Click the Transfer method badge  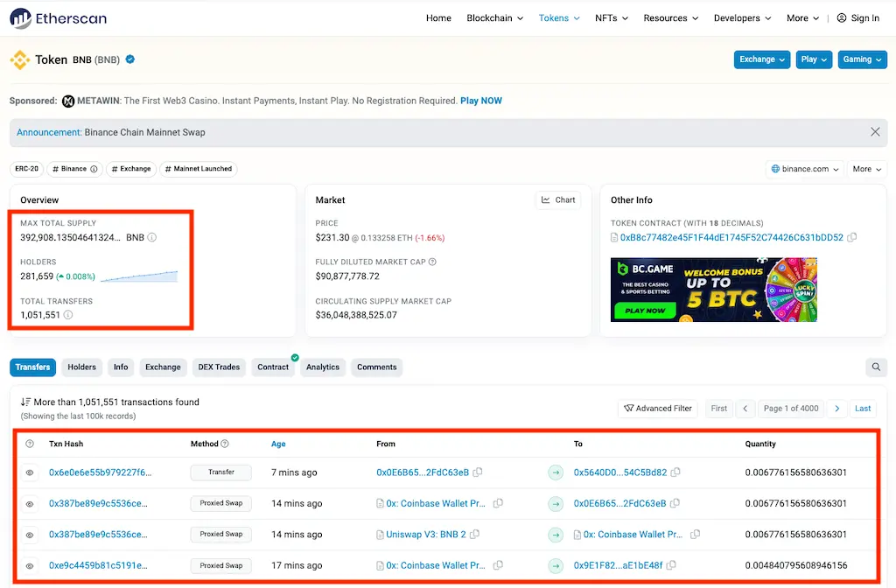[x=221, y=472]
